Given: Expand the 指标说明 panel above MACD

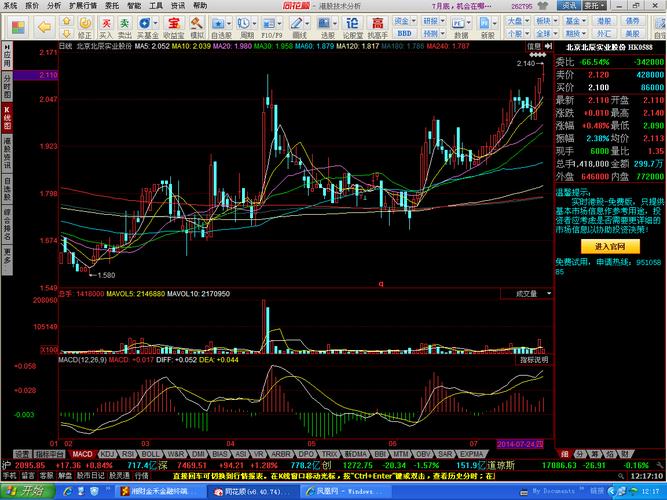Looking at the screenshot, I should coord(533,359).
